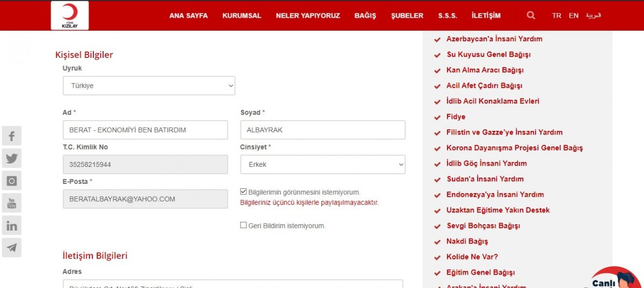Open the Facebook sidebar icon
The image size is (644, 288).
click(12, 136)
